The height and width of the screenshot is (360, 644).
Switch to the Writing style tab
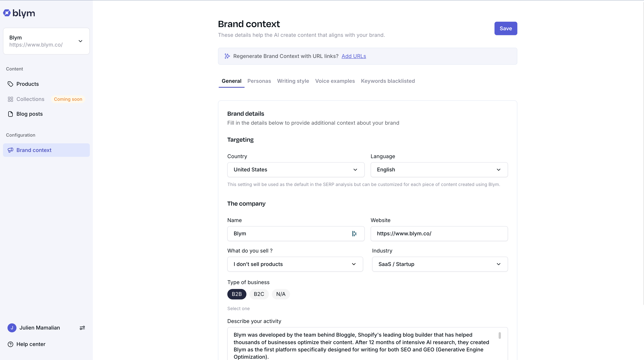(293, 81)
